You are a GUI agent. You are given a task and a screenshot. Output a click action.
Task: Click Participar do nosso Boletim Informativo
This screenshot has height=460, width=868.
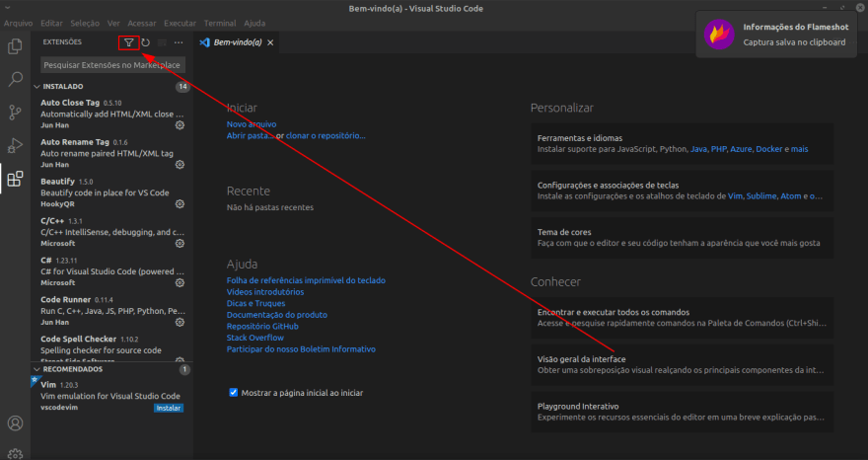301,349
